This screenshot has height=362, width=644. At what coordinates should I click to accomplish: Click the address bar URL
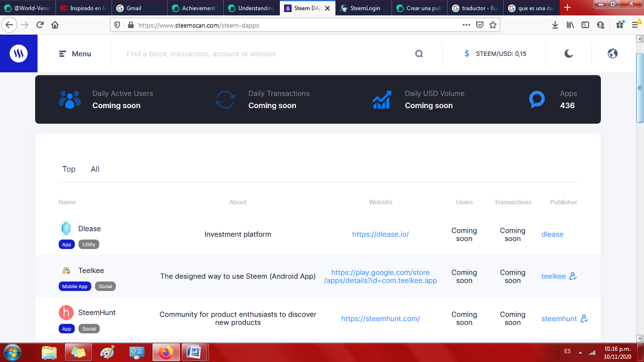coord(199,25)
